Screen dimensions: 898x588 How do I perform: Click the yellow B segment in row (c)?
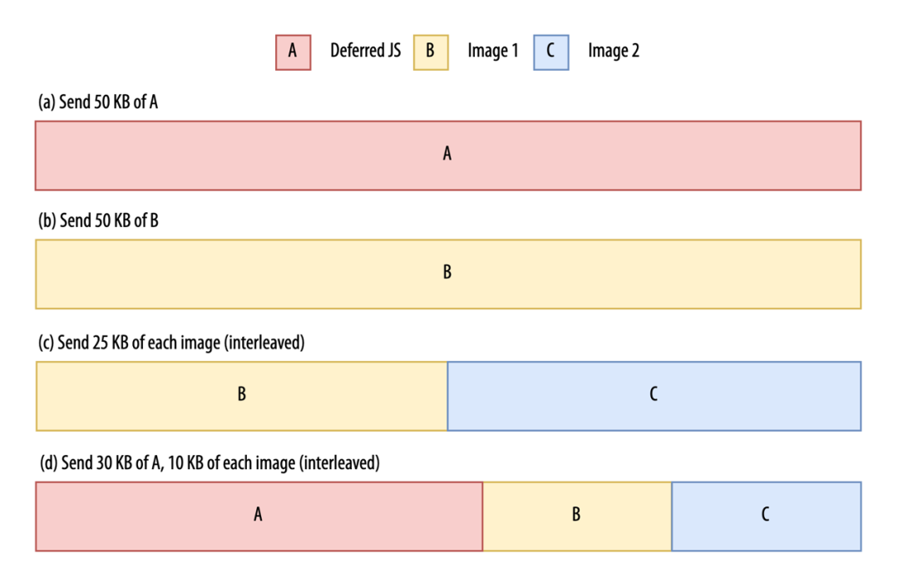241,396
